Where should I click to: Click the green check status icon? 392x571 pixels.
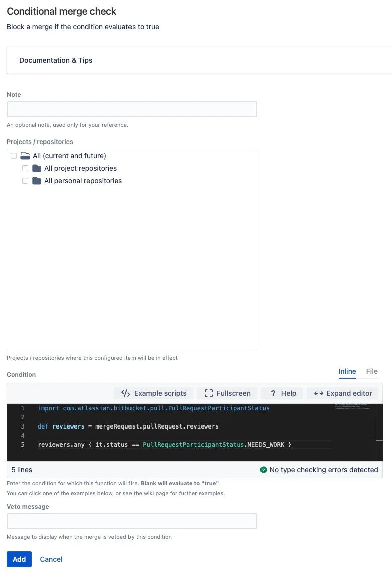click(264, 470)
